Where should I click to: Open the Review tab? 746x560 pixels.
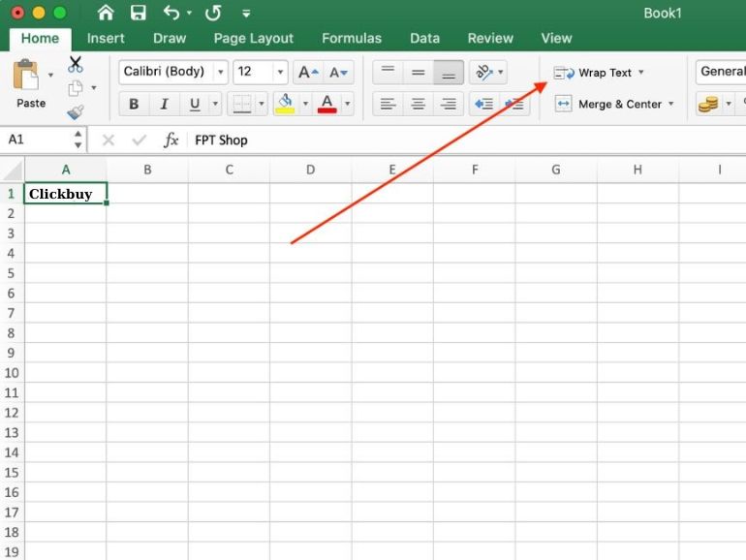coord(490,38)
